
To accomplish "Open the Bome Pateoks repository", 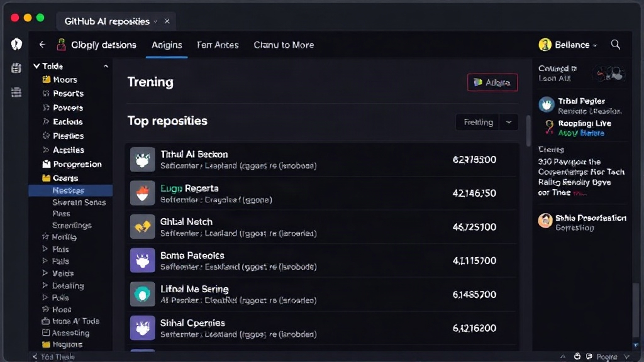I will pyautogui.click(x=192, y=255).
